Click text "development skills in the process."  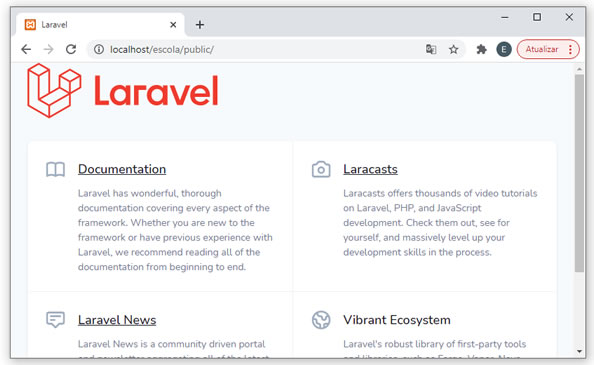(x=417, y=252)
